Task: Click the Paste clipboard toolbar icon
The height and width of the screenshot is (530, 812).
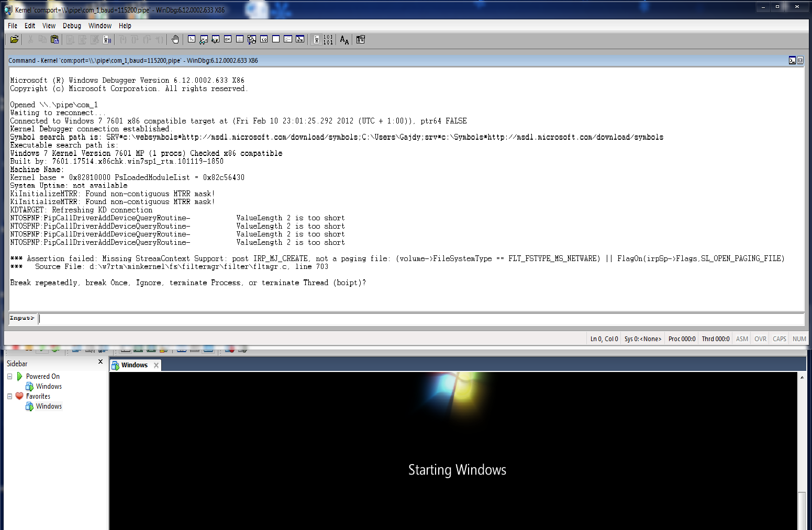Action: pyautogui.click(x=54, y=39)
